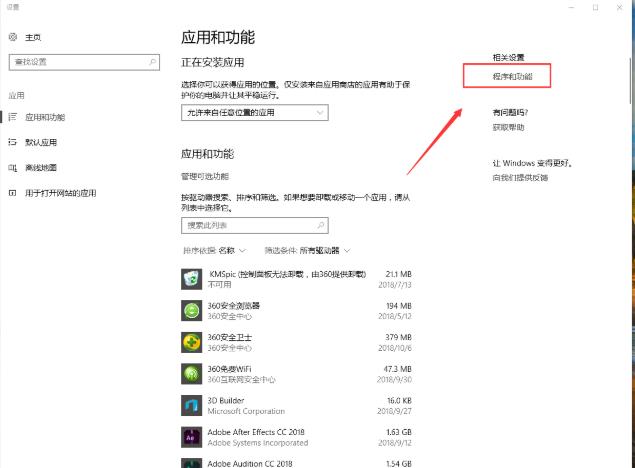Screen dimensions: 635x468
Task: Click the 360免费WiFi app icon
Action: tap(191, 374)
